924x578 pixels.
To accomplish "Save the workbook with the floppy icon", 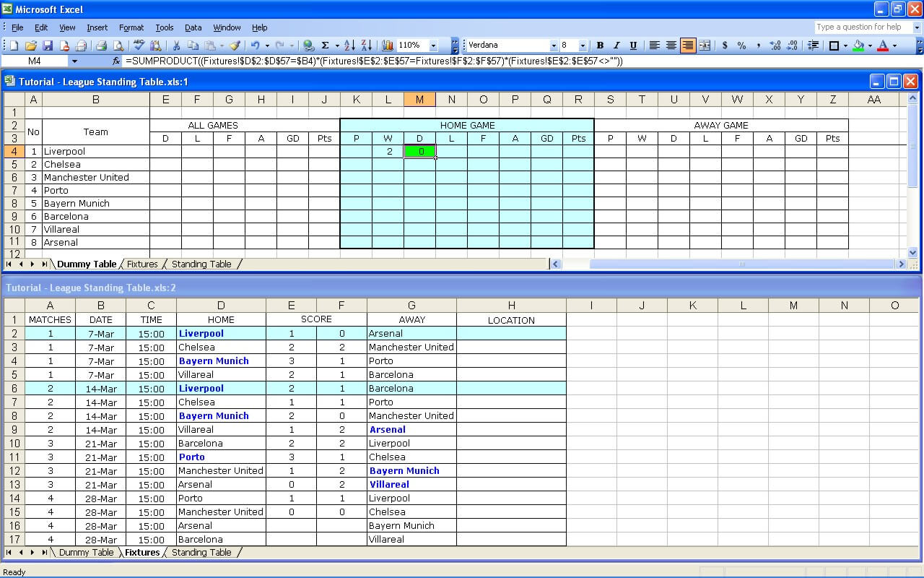I will [48, 46].
